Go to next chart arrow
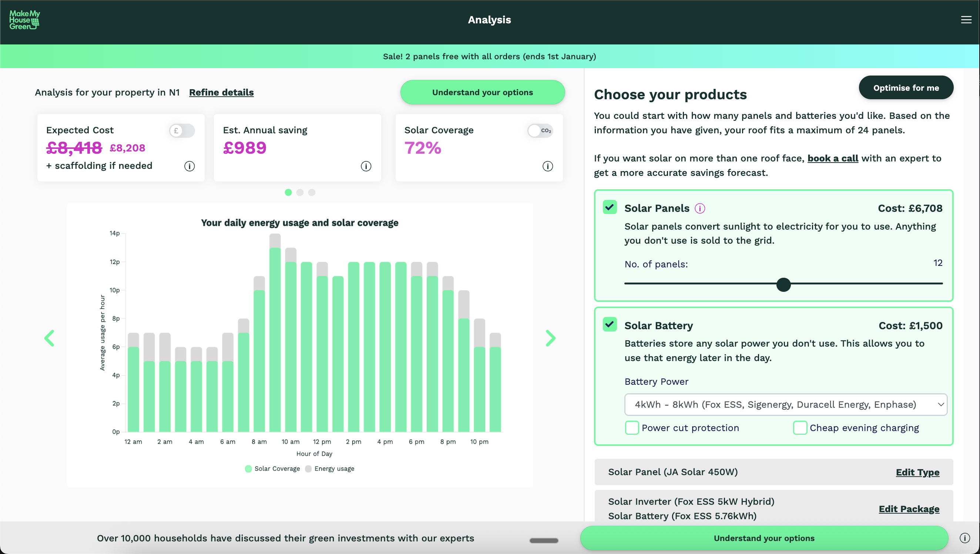The height and width of the screenshot is (554, 980). click(x=550, y=338)
